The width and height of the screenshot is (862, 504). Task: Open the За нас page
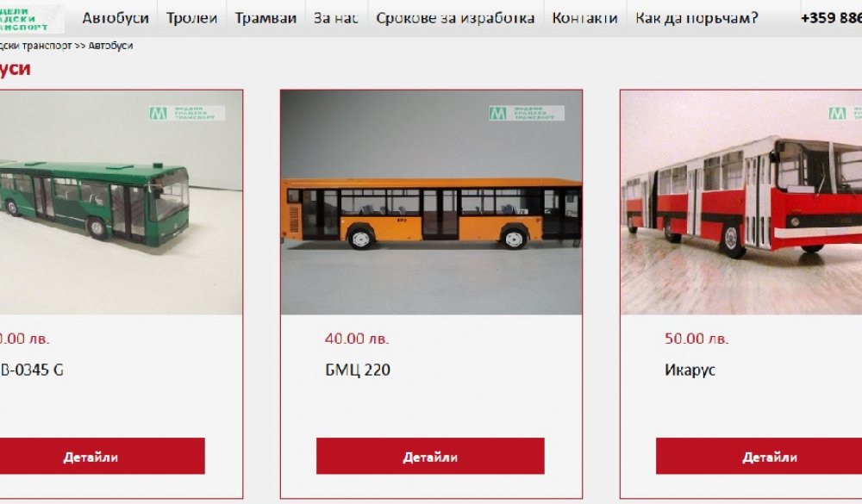336,18
